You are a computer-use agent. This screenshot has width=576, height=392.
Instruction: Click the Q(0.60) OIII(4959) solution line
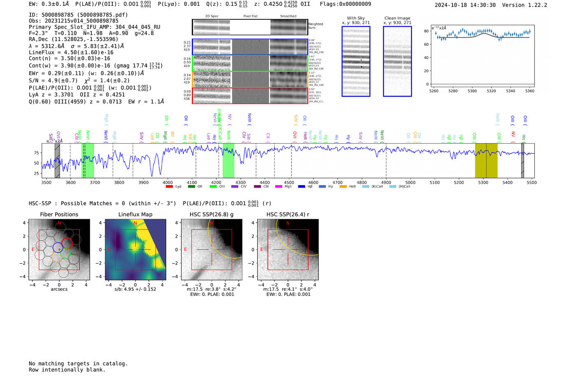(96, 102)
